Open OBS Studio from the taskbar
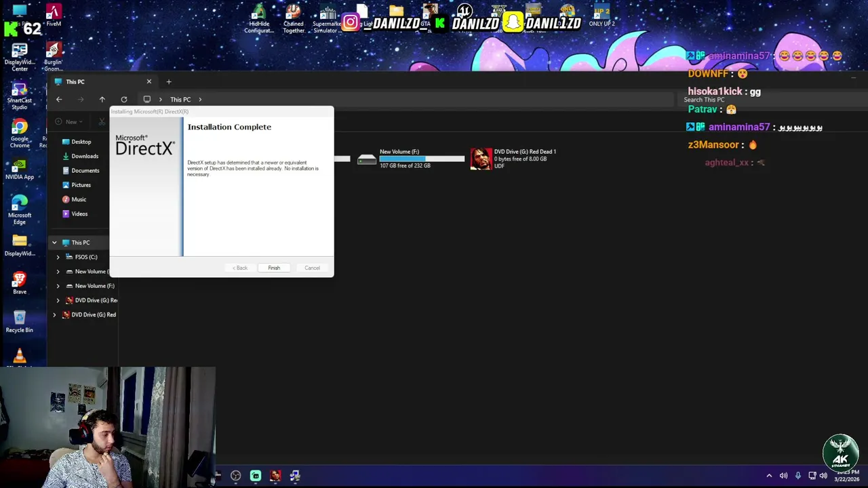Image resolution: width=868 pixels, height=488 pixels. [x=235, y=476]
